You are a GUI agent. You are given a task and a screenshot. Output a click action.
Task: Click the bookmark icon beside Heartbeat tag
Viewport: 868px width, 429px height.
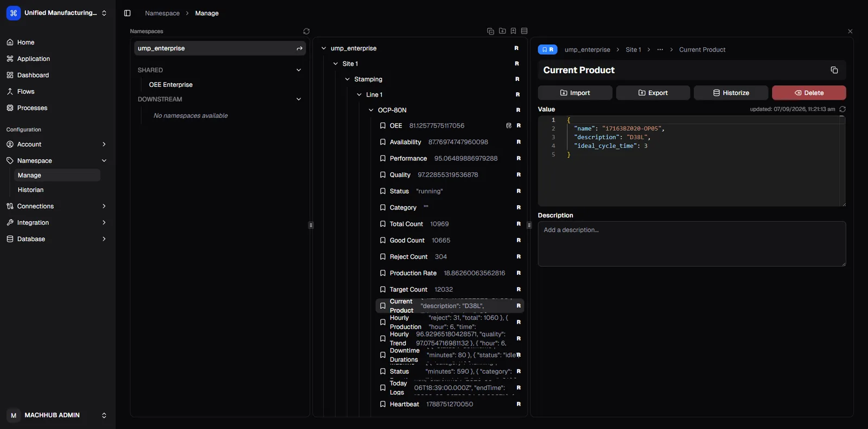[x=383, y=405]
